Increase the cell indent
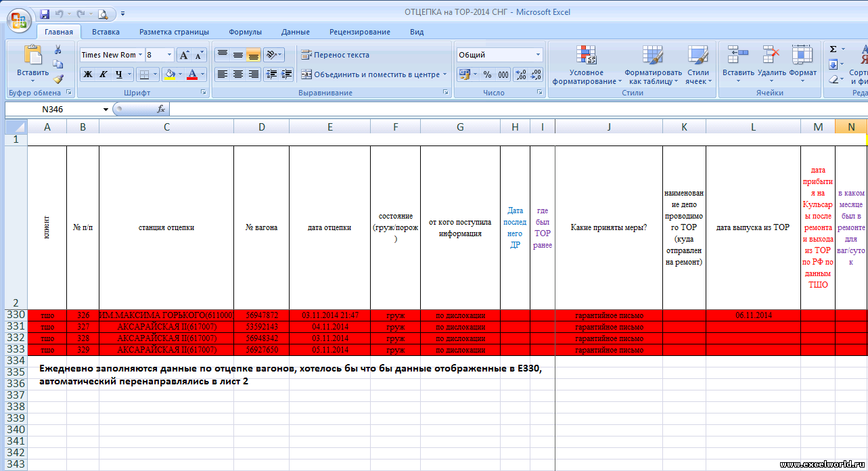The width and height of the screenshot is (868, 471). click(287, 74)
